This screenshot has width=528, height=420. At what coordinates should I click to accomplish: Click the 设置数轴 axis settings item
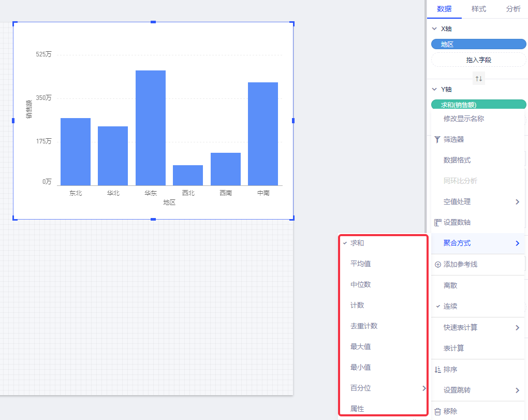457,223
